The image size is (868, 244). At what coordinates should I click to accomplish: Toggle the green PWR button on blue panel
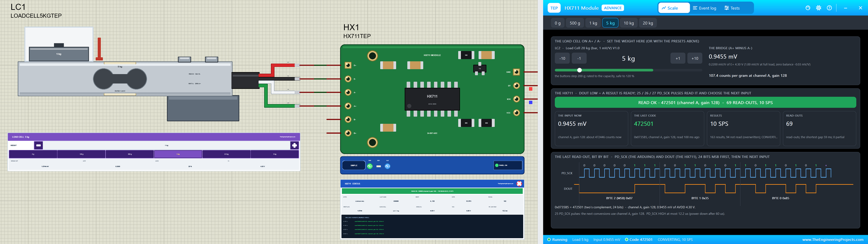pyautogui.click(x=370, y=166)
